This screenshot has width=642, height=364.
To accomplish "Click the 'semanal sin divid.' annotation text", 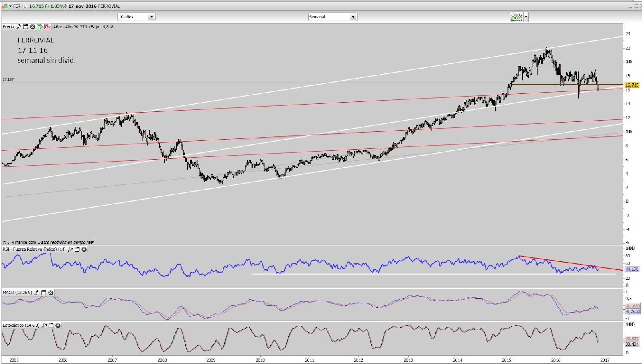I will click(x=47, y=60).
